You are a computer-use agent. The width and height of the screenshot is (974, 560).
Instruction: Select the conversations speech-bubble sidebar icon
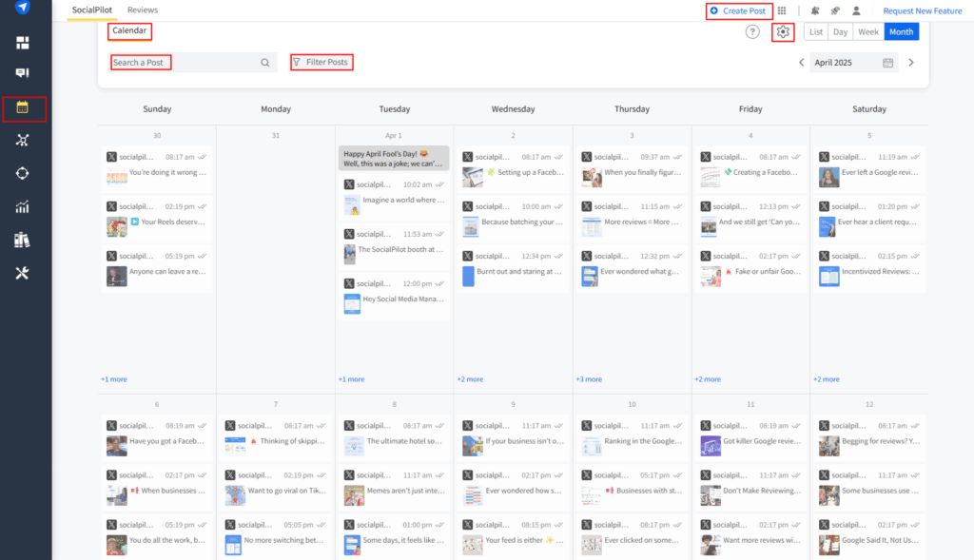point(25,73)
